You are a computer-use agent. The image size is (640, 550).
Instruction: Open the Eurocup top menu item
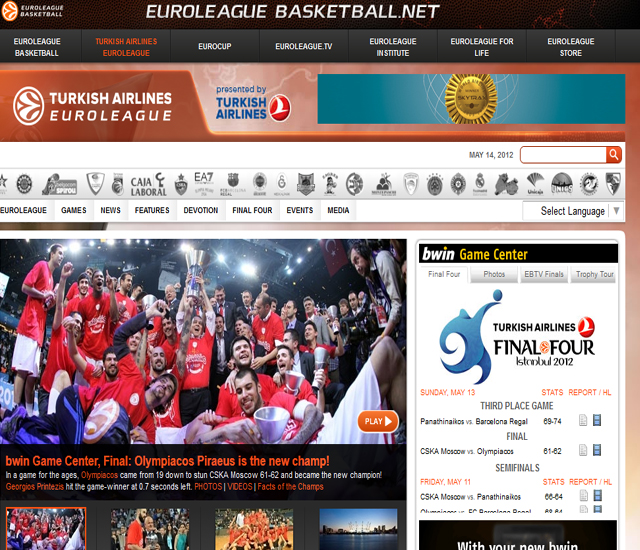215,47
